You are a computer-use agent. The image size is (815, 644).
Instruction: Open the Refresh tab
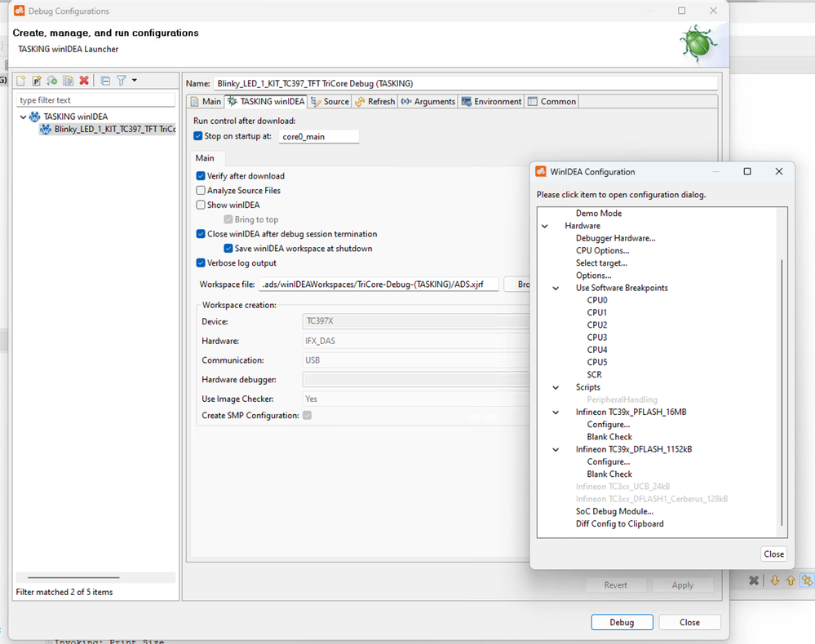pos(375,102)
